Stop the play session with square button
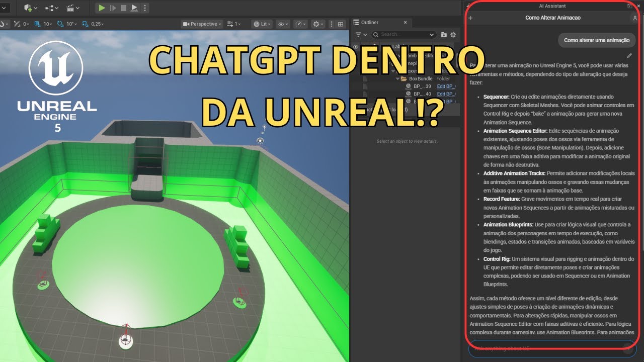Screen dimensions: 644x362 coord(123,8)
